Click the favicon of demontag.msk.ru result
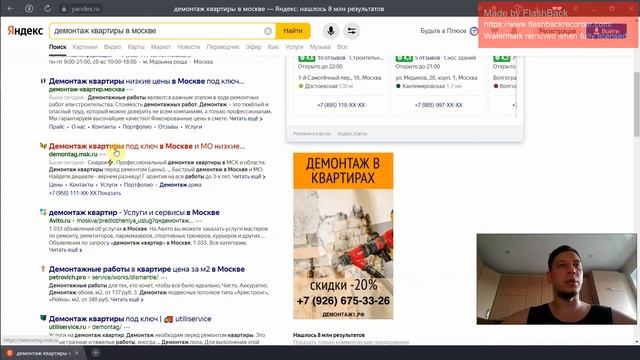This screenshot has width=640, height=360. coord(43,146)
